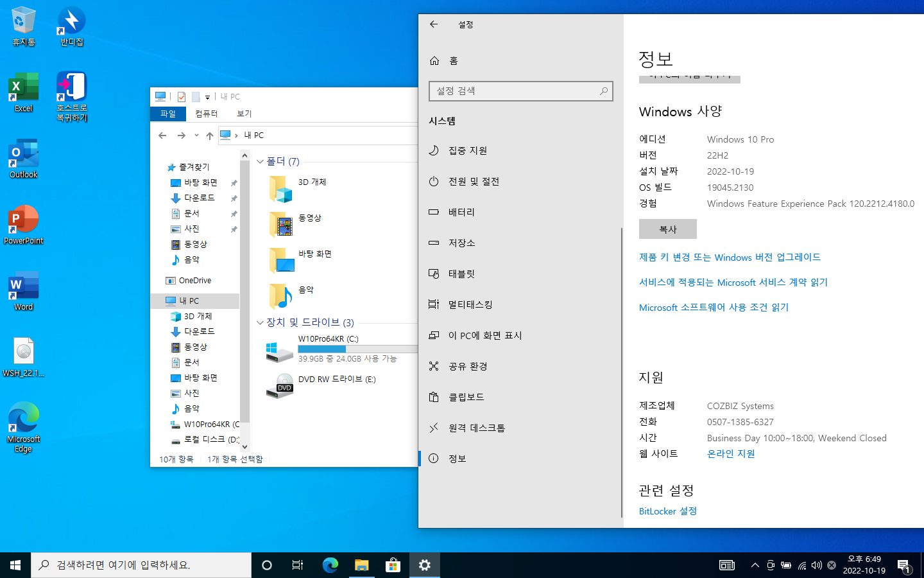The height and width of the screenshot is (578, 924).
Task: Select the WSH_22.1 disc image file icon
Action: point(24,357)
